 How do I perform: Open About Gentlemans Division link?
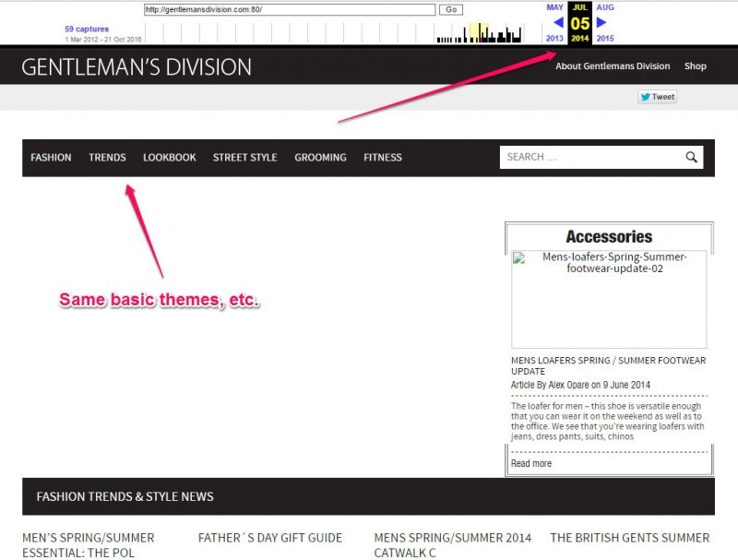pyautogui.click(x=613, y=66)
